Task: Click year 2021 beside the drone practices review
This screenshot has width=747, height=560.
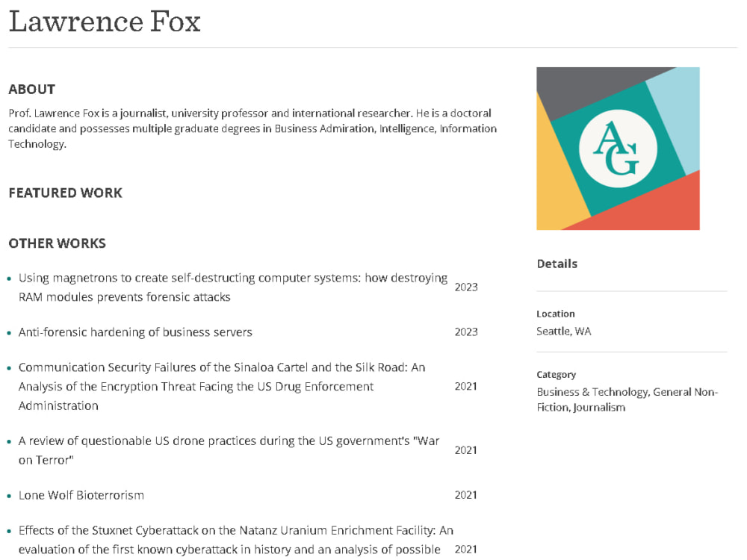Action: pyautogui.click(x=466, y=450)
